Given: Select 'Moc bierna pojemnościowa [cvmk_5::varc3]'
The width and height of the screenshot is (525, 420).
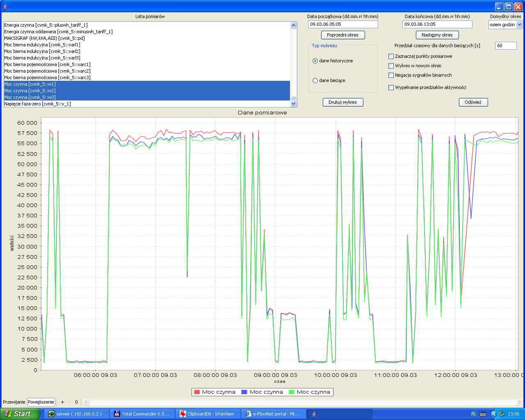Looking at the screenshot, I should click(147, 78).
